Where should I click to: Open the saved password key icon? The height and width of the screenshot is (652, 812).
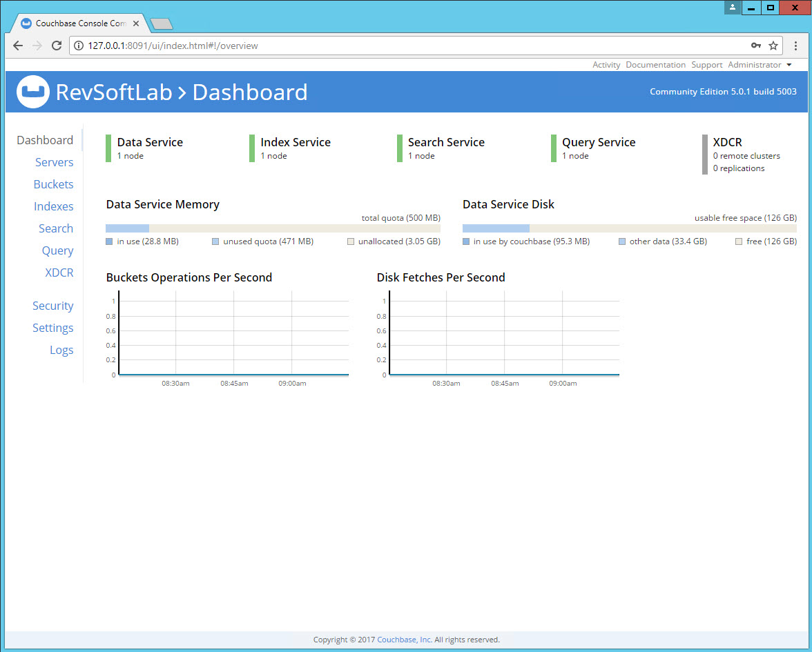pyautogui.click(x=756, y=46)
